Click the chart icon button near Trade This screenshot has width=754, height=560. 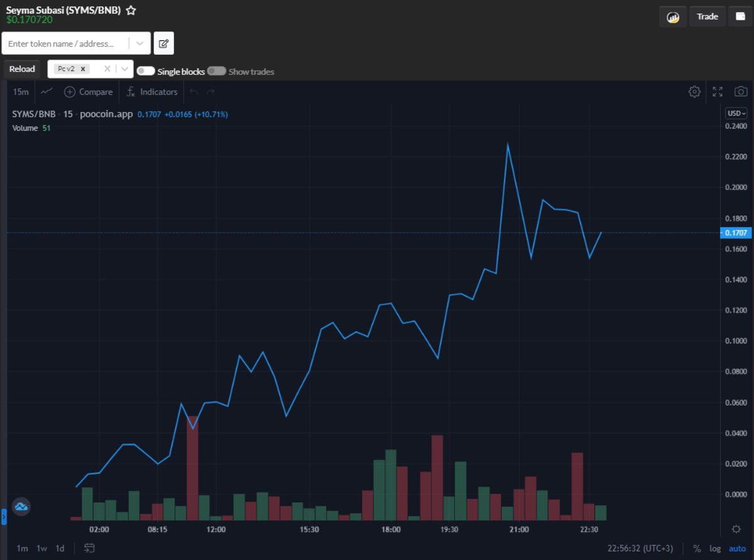673,17
